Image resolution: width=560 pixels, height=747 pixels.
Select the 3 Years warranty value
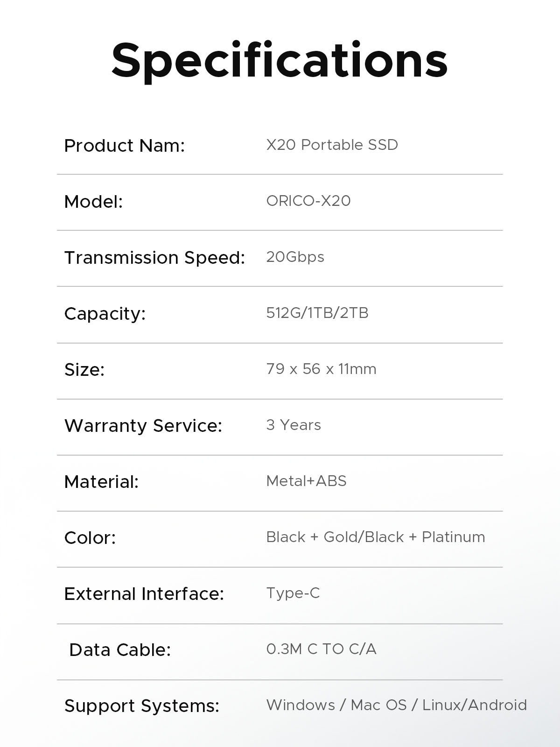[x=294, y=425]
